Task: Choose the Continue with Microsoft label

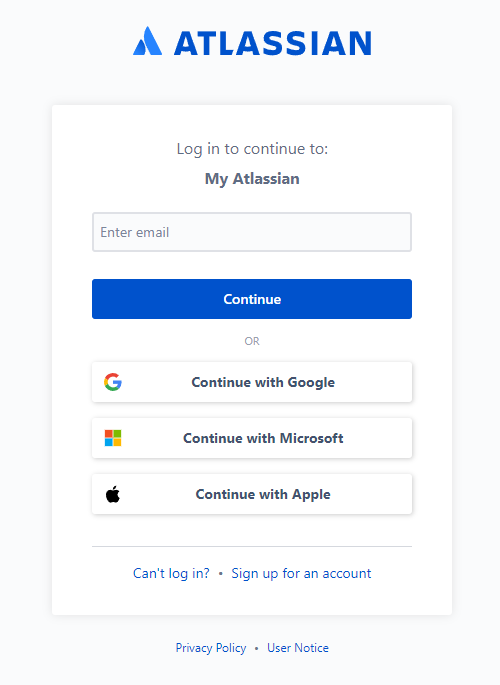Action: [263, 438]
